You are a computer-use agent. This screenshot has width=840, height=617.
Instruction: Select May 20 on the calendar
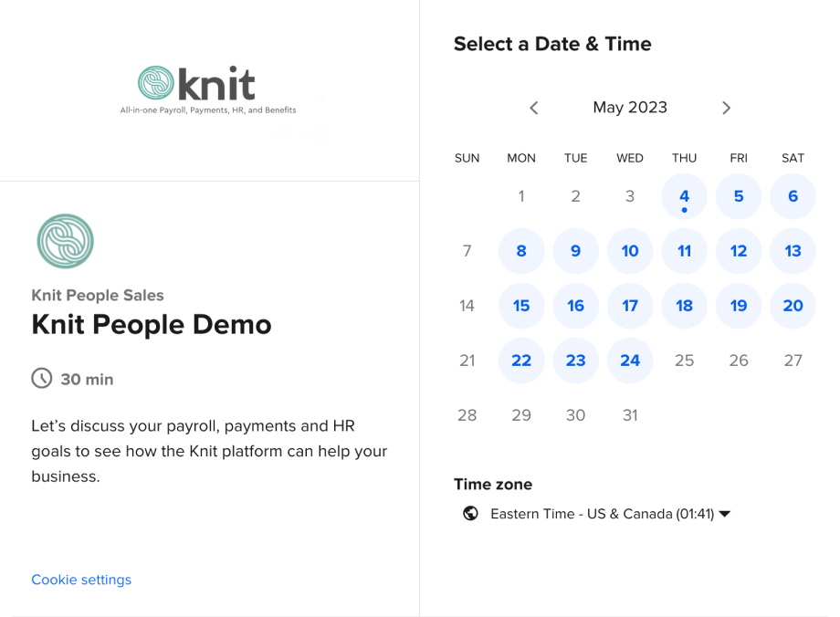tap(793, 306)
